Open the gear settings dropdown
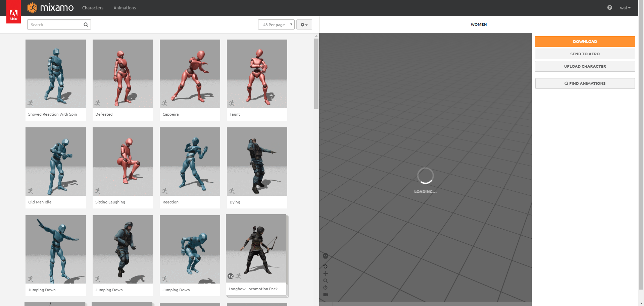 coord(304,24)
